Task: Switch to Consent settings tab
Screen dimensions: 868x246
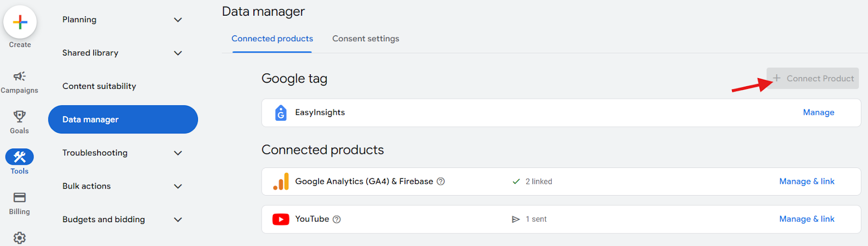Action: click(x=366, y=38)
